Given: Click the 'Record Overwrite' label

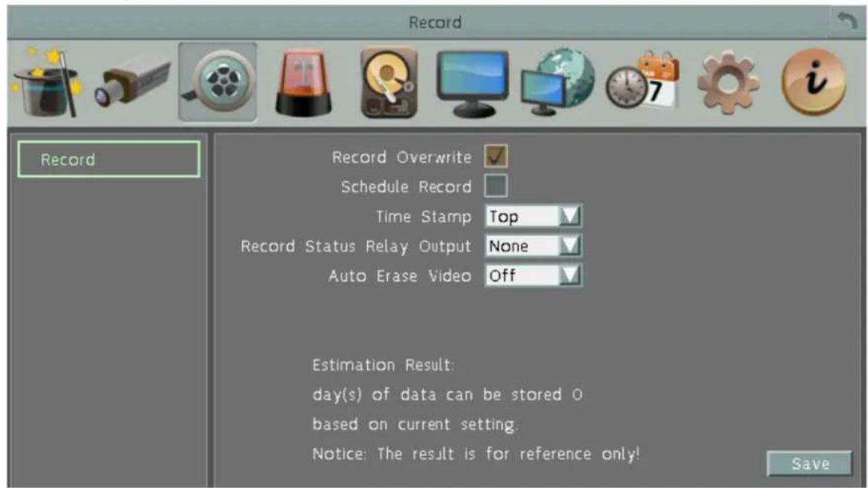Looking at the screenshot, I should [402, 157].
